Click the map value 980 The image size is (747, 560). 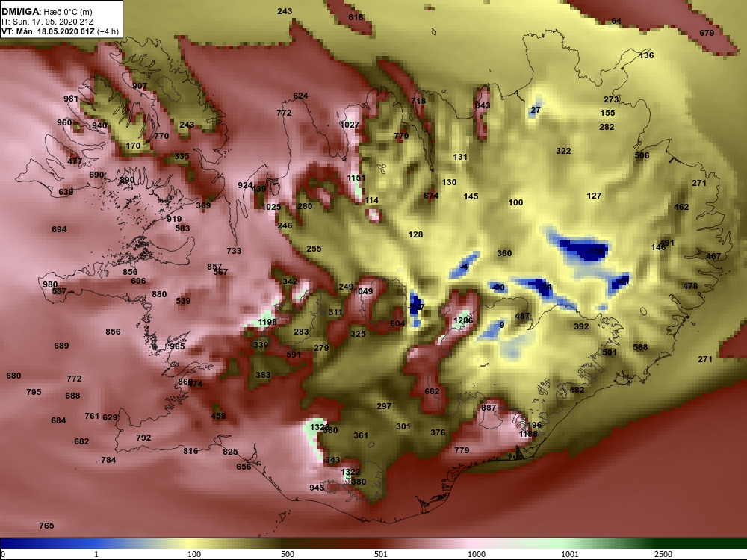50,284
